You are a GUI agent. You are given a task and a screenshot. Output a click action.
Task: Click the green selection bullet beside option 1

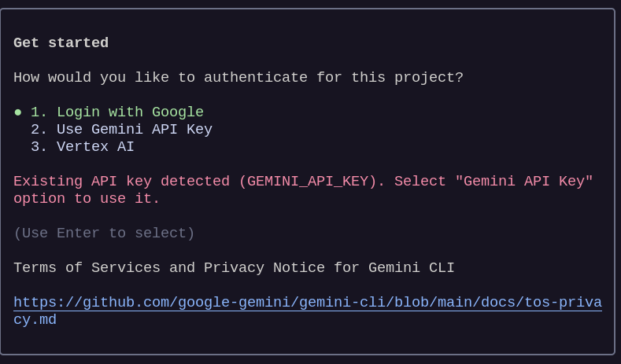17,112
